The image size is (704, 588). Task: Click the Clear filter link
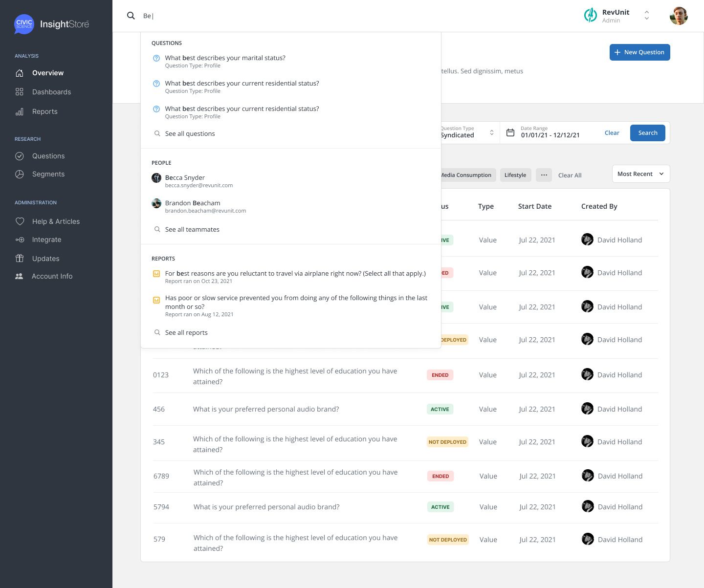(x=612, y=133)
